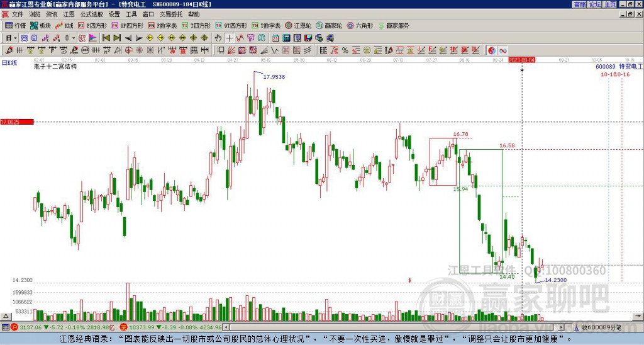644x345 pixels.
Task: Click the 主页 homepage button
Action: pos(609,4)
